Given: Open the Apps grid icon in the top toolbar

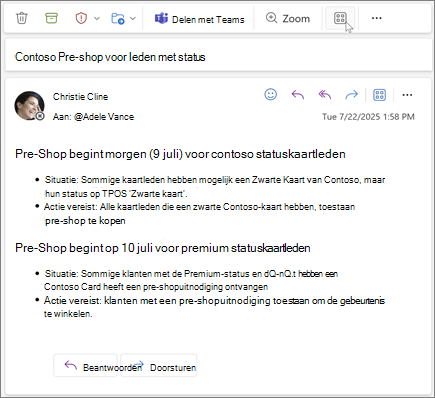Looking at the screenshot, I should point(340,18).
